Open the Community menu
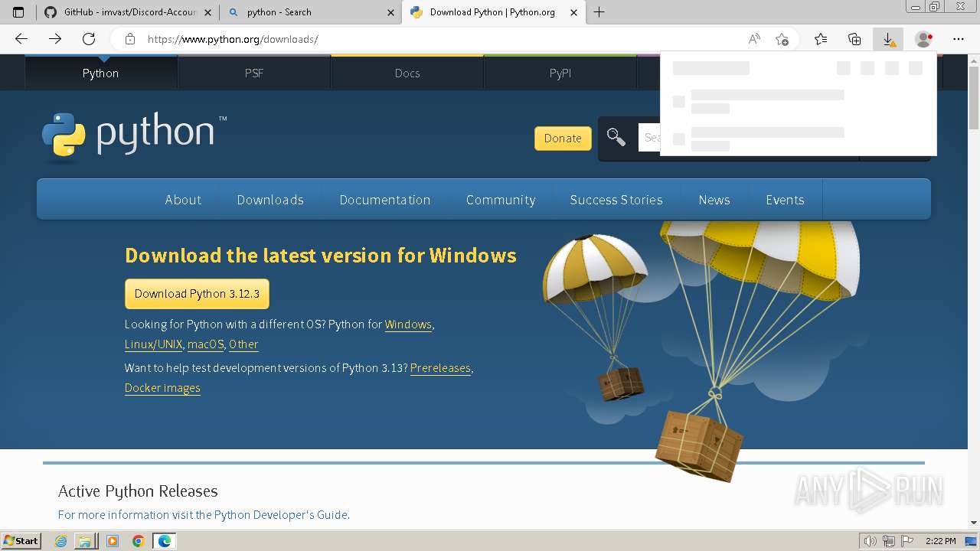 501,200
